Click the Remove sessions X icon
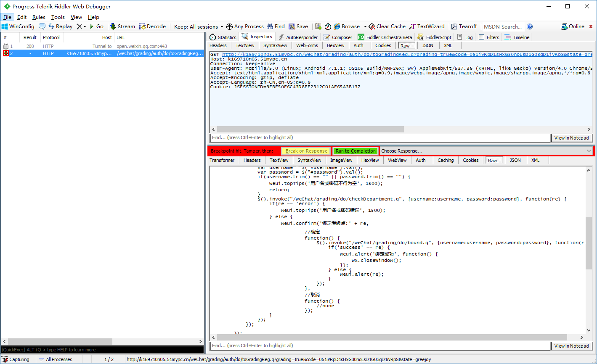Image resolution: width=597 pixels, height=364 pixels. [x=79, y=26]
